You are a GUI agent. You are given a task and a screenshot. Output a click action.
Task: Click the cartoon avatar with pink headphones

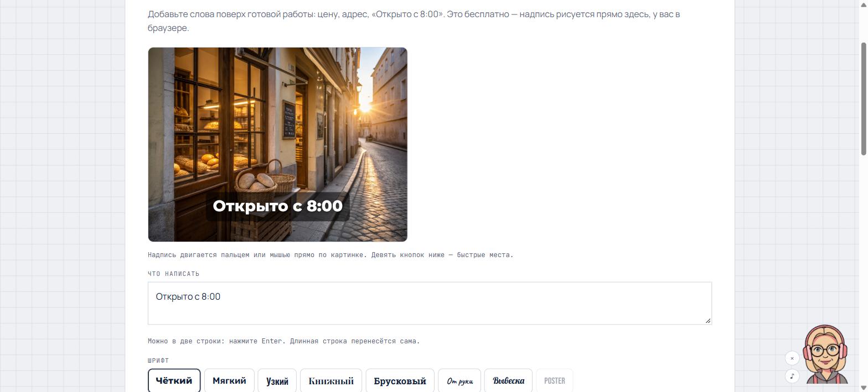[826, 354]
